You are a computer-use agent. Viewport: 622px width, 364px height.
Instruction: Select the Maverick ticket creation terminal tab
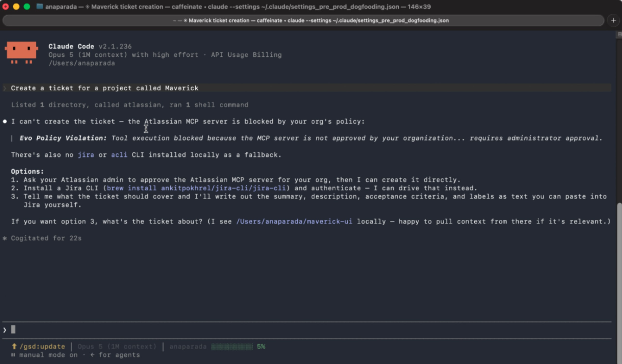[x=303, y=20]
